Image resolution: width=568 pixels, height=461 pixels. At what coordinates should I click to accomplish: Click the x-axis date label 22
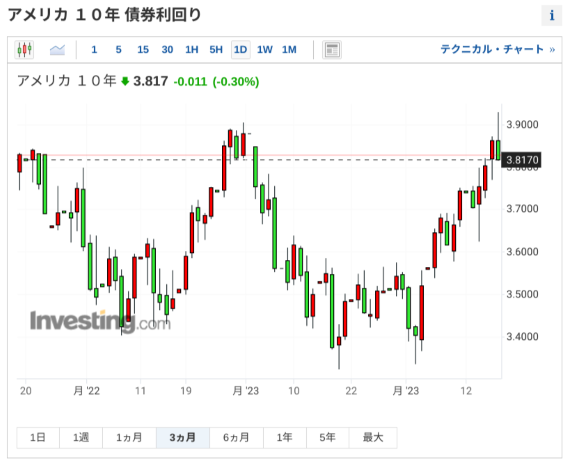pos(351,391)
